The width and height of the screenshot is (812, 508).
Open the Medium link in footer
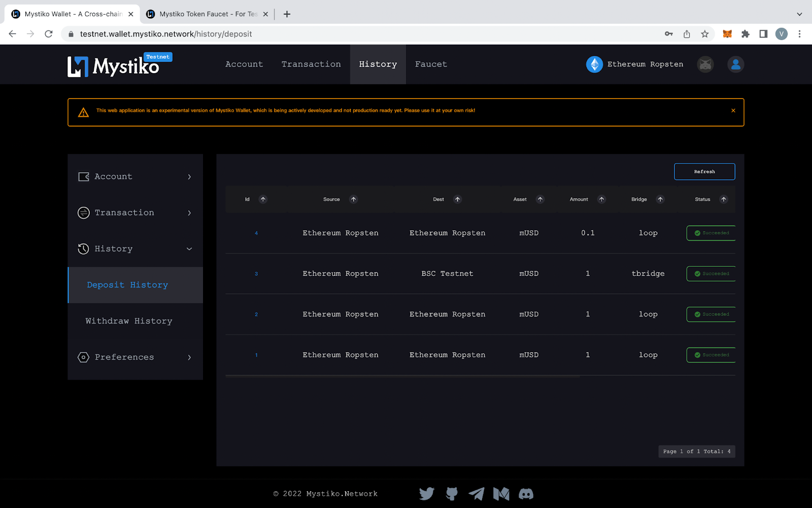pyautogui.click(x=501, y=494)
